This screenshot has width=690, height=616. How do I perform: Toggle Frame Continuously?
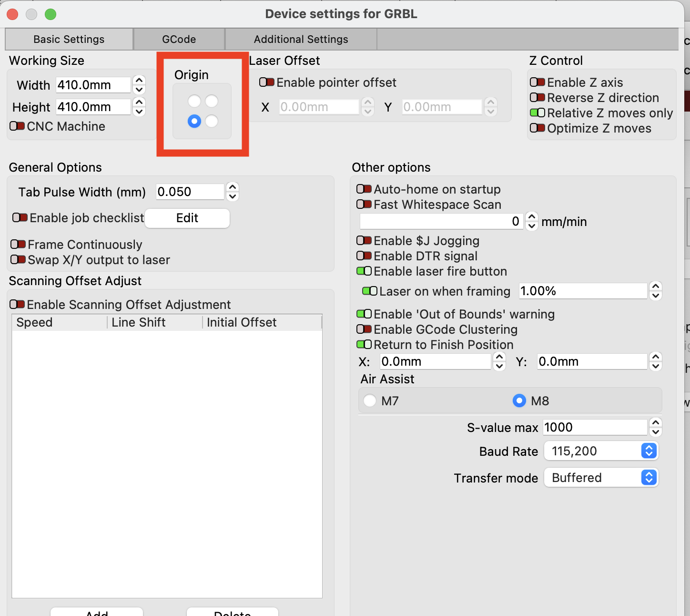pyautogui.click(x=18, y=245)
